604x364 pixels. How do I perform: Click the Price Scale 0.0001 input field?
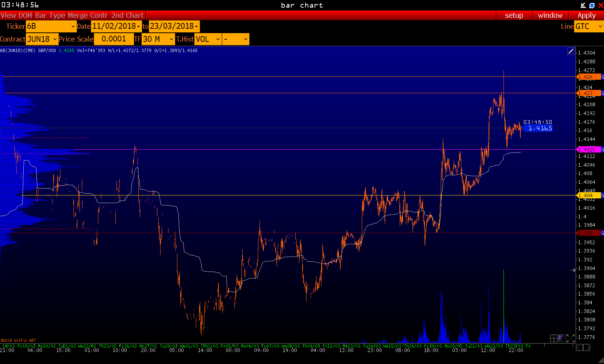114,39
